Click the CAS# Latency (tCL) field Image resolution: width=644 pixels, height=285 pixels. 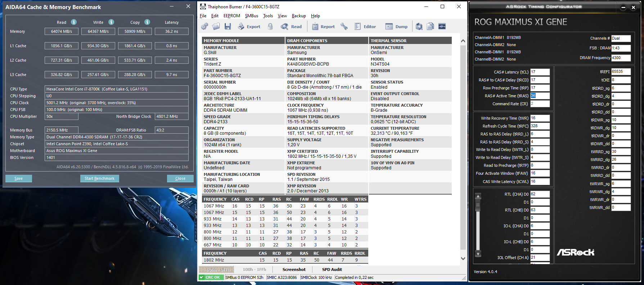point(540,72)
